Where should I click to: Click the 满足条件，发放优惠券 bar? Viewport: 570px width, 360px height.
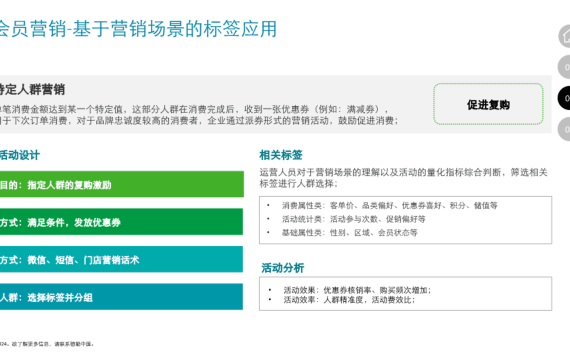(x=121, y=222)
